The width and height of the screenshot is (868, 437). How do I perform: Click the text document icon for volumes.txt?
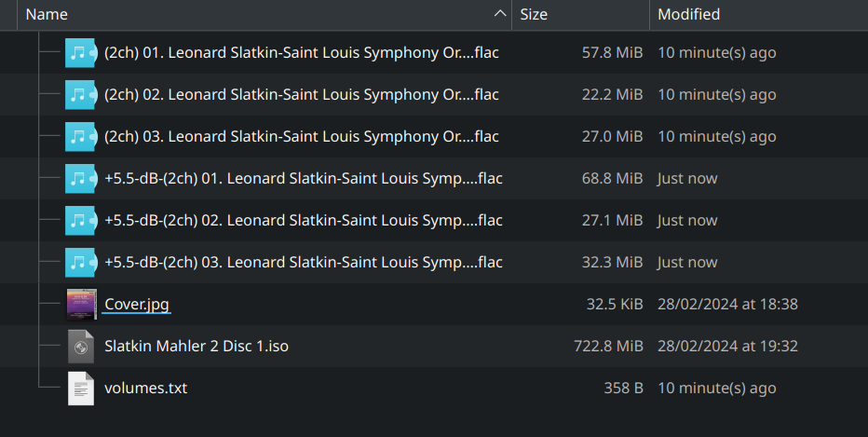[x=81, y=389]
